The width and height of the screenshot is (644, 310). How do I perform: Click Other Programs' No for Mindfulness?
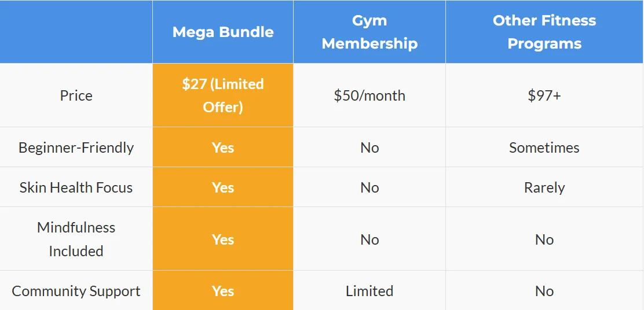(x=544, y=239)
